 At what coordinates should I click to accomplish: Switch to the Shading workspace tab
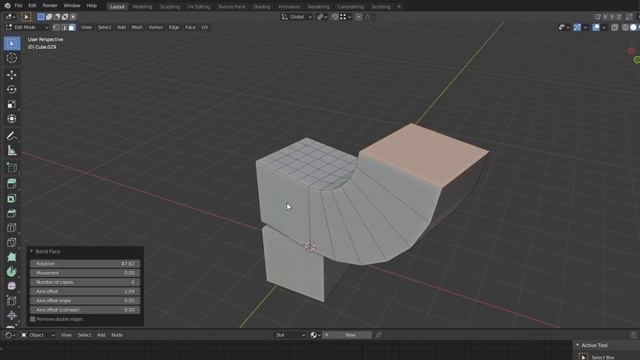coord(262,7)
